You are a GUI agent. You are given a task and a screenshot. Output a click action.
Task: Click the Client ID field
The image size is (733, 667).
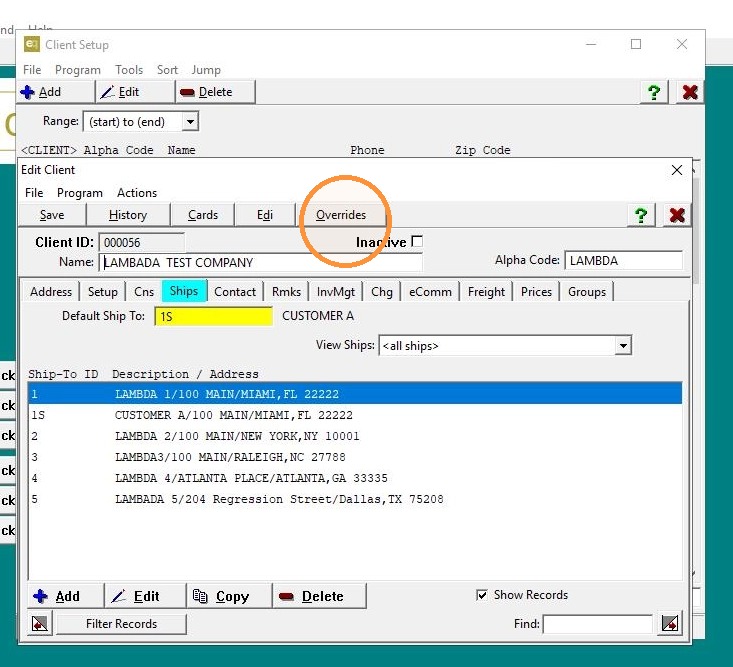click(x=142, y=243)
